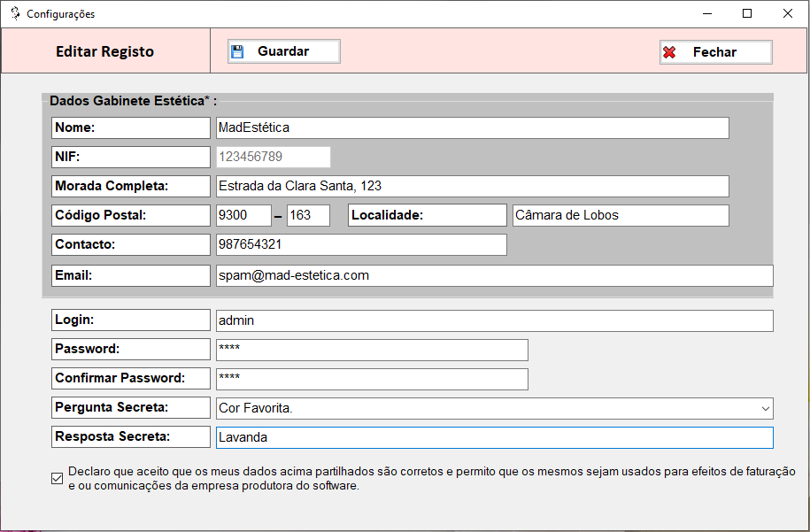Click the red X Fechar icon
The image size is (810, 532).
tap(669, 52)
